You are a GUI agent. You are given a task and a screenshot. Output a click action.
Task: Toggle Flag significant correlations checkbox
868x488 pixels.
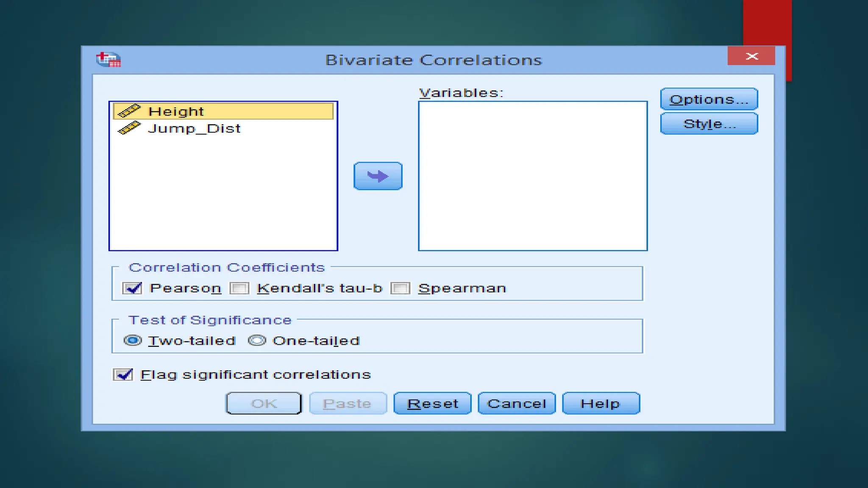[x=123, y=375]
